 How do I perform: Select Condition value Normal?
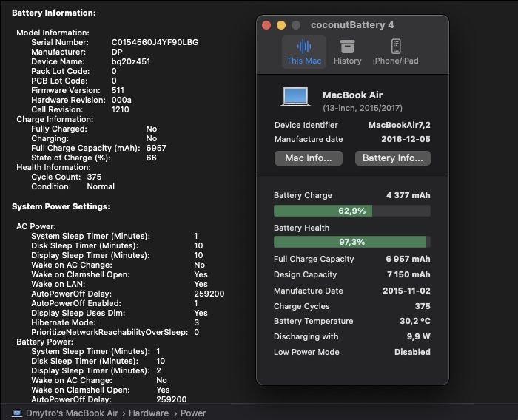pyautogui.click(x=101, y=186)
